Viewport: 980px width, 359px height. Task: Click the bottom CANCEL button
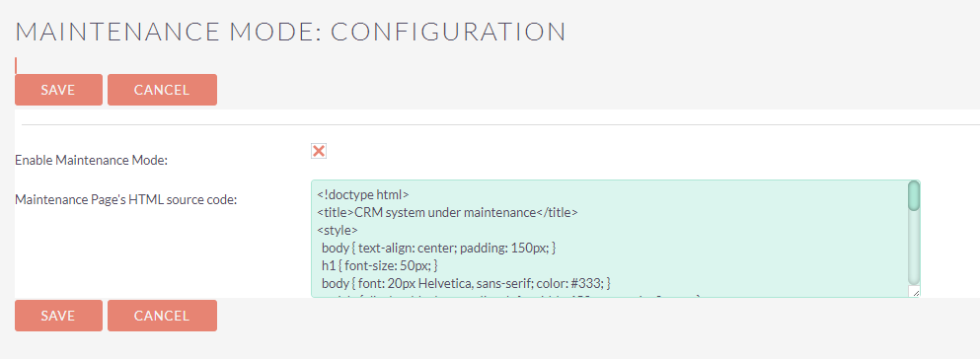click(x=163, y=316)
